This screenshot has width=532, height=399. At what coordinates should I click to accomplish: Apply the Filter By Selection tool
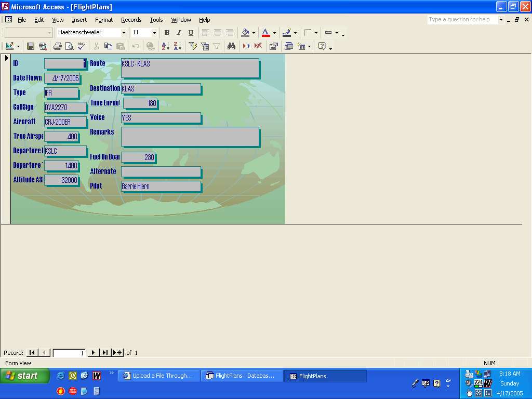coord(193,46)
